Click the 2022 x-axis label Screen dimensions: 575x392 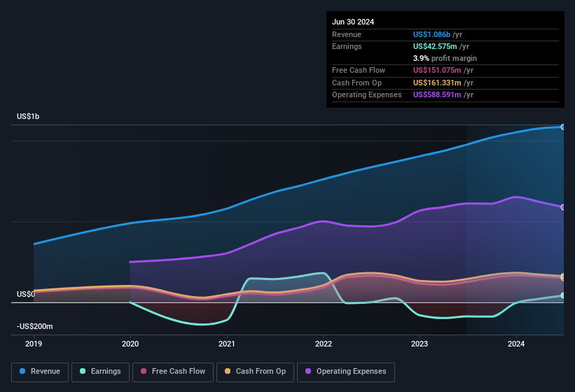click(324, 344)
